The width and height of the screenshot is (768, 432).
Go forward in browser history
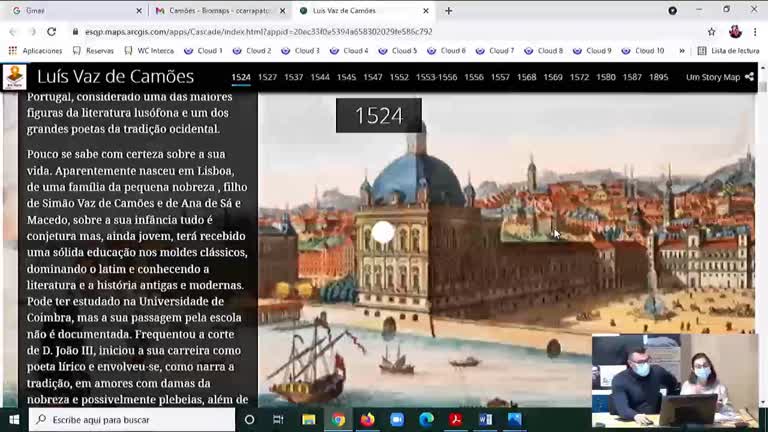[x=32, y=32]
